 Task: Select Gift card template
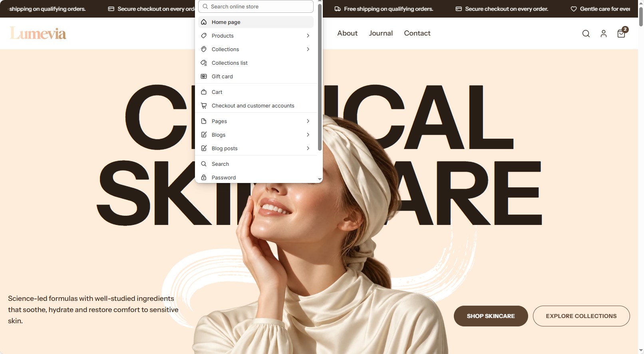(x=256, y=76)
